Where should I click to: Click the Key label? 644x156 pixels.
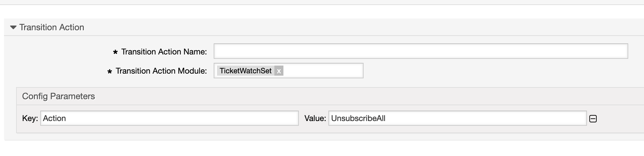[30, 118]
